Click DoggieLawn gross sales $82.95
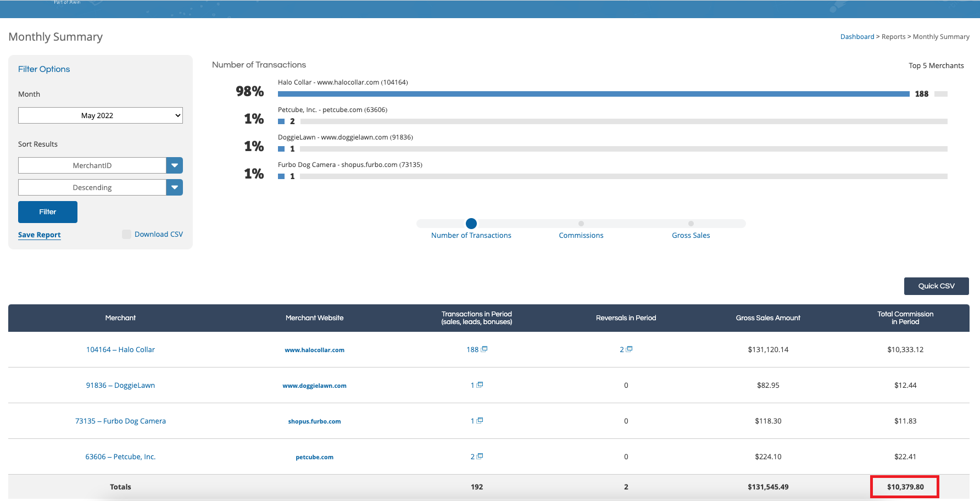This screenshot has width=980, height=501. [768, 385]
